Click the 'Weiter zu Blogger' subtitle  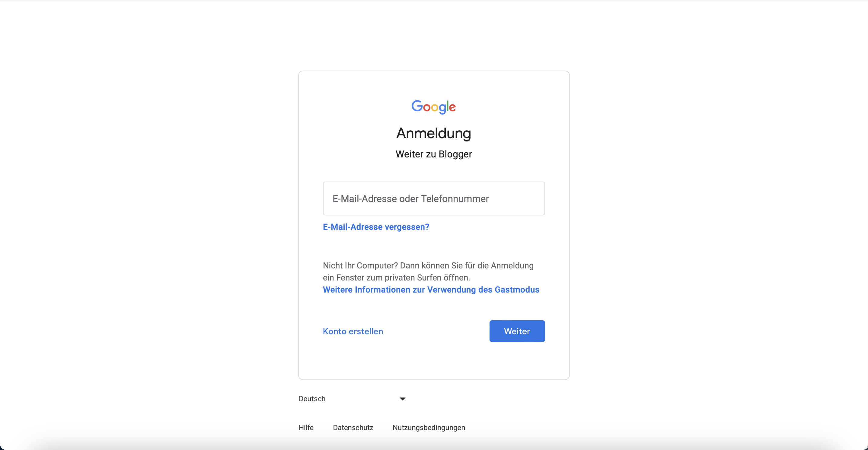[x=434, y=154]
